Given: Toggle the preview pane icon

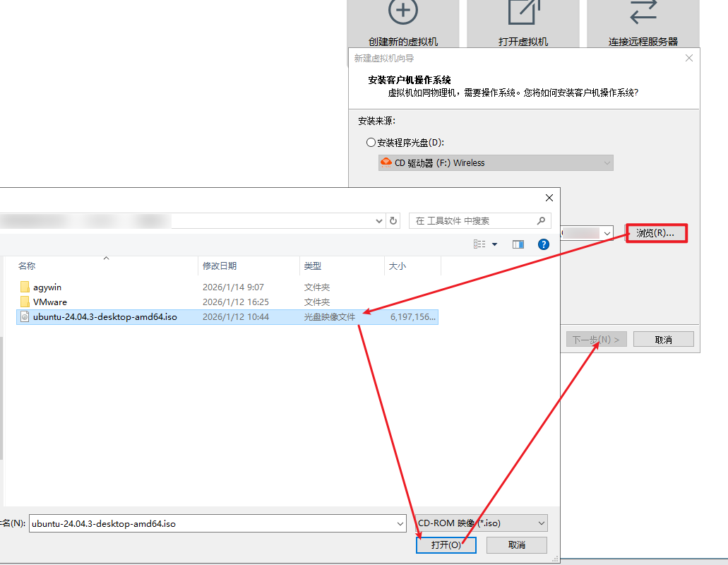Looking at the screenshot, I should (x=518, y=244).
